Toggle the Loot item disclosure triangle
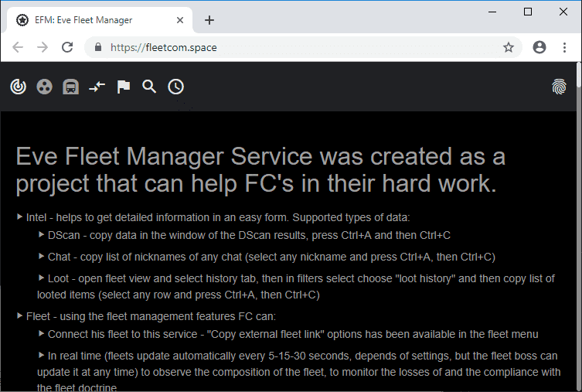 click(42, 277)
